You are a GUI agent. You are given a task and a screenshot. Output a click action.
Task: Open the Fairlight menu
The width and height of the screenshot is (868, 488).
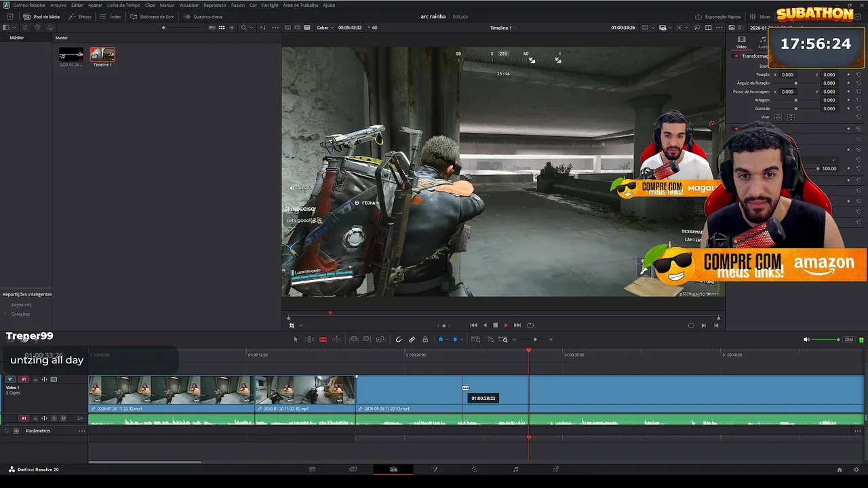coord(270,5)
